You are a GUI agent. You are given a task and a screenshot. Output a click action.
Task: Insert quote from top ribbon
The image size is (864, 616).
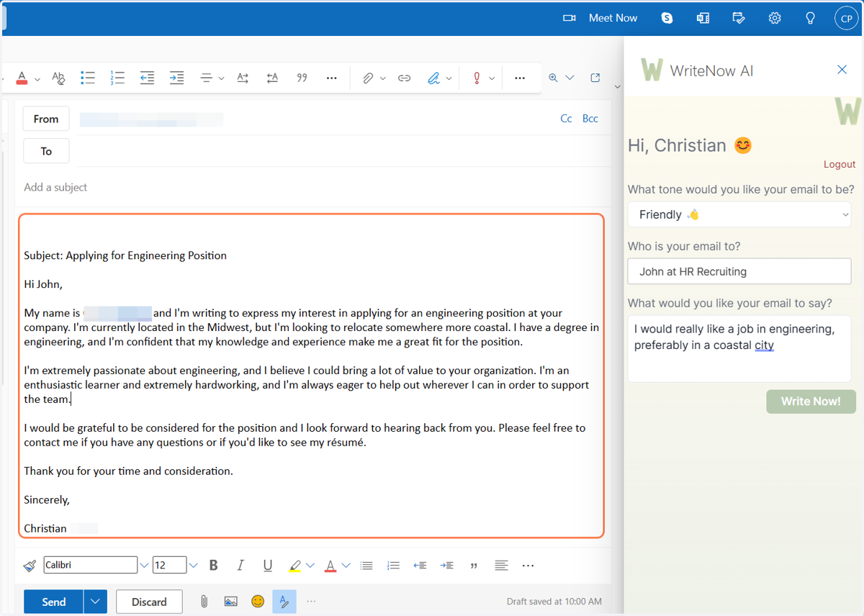point(302,78)
